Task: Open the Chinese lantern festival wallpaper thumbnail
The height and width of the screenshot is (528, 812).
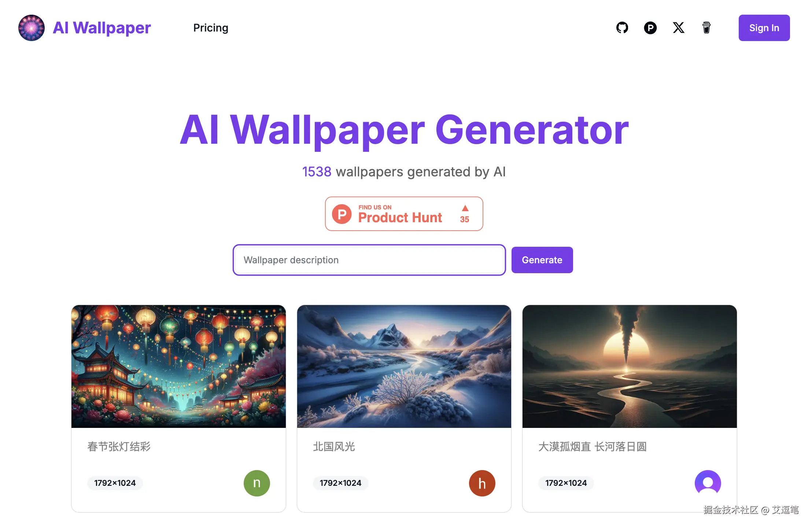Action: 178,366
